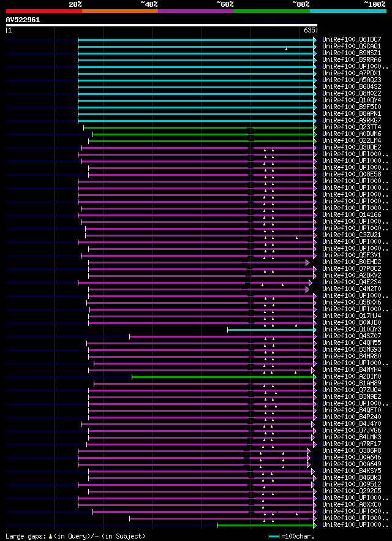Select subject label UniRef100_Q3UDE2
The height and width of the screenshot is (541, 392).
(352, 147)
